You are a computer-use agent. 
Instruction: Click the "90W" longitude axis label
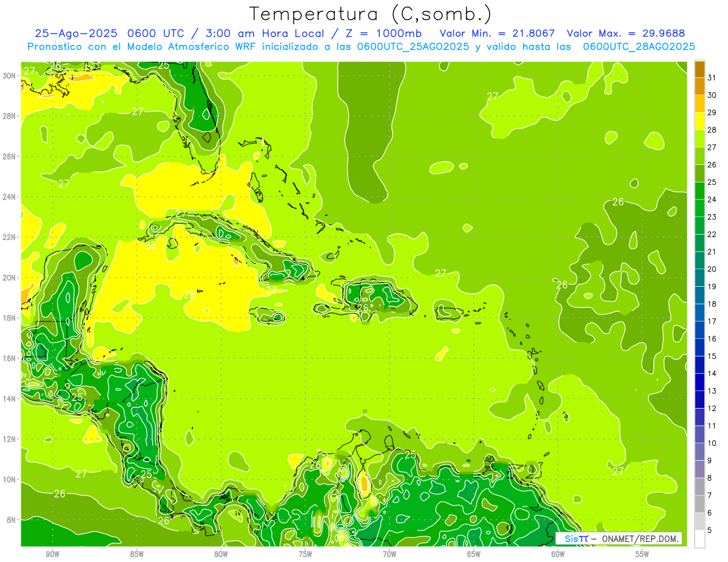[52, 554]
